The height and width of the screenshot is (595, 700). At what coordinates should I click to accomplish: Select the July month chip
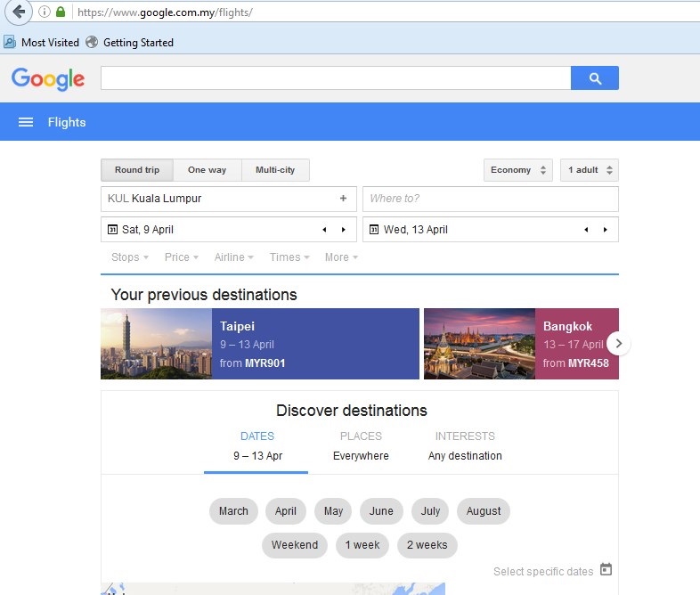pyautogui.click(x=430, y=511)
